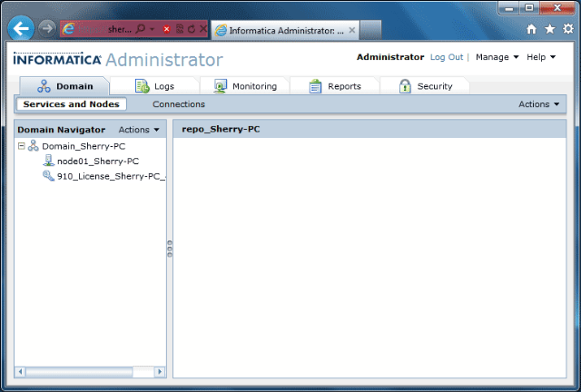Switch to the Monitoring tab
The width and height of the screenshot is (581, 392).
point(245,86)
